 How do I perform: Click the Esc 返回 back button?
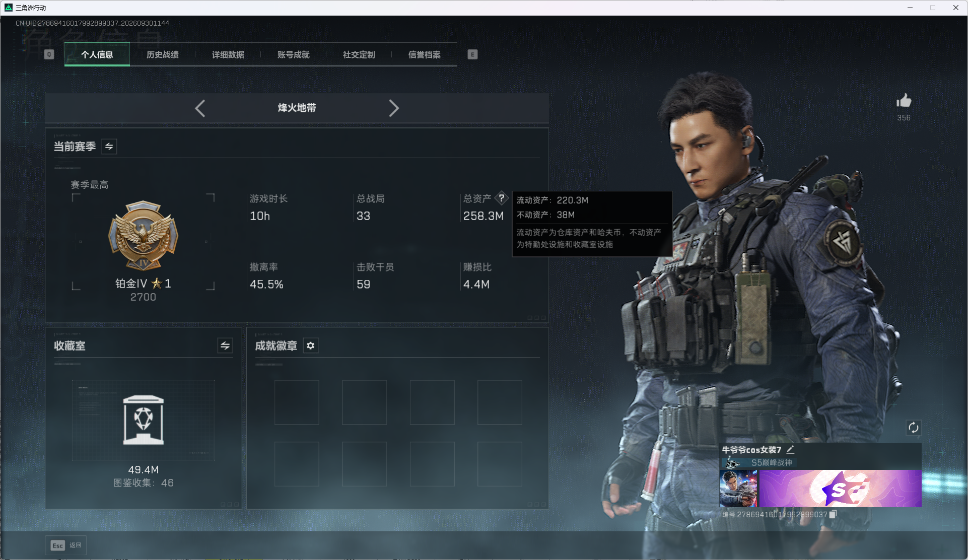(x=66, y=545)
